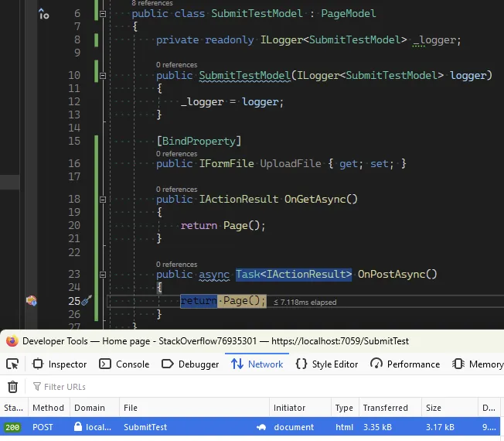Click the breakpoint marker on line 25

pyautogui.click(x=32, y=301)
